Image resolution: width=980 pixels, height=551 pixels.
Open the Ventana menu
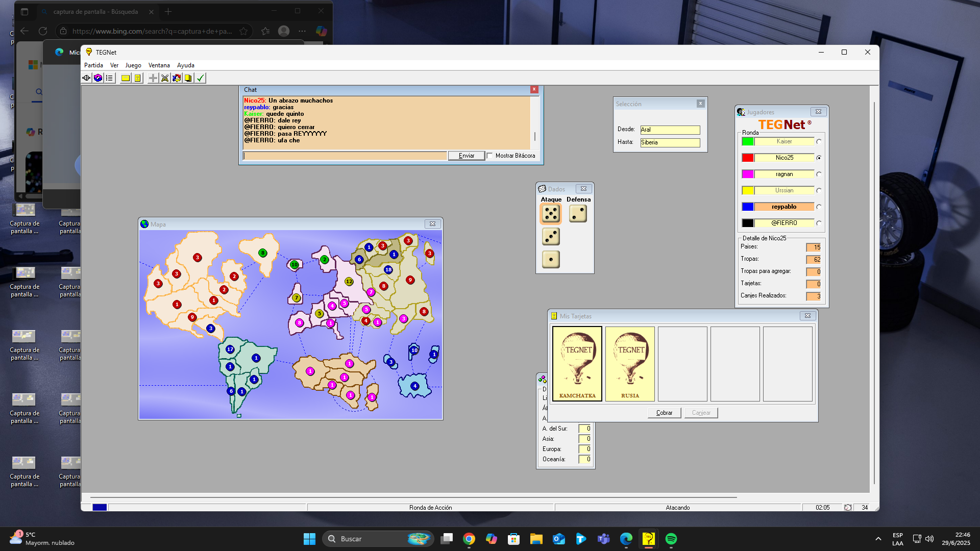[x=159, y=65]
